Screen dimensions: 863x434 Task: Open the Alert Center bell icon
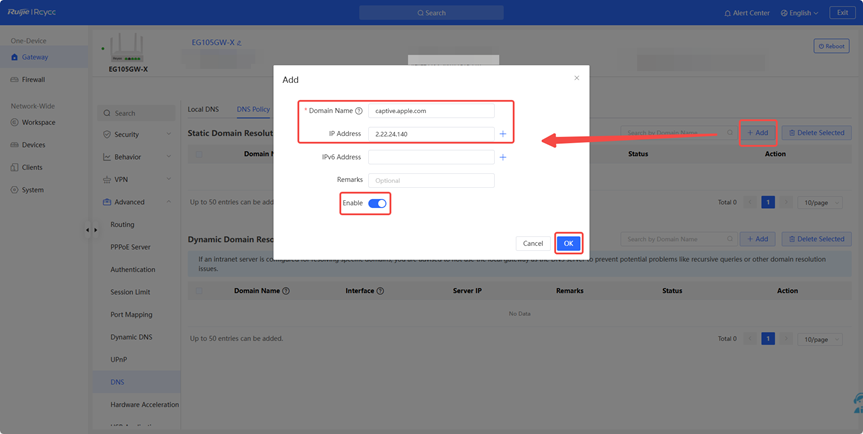point(728,13)
